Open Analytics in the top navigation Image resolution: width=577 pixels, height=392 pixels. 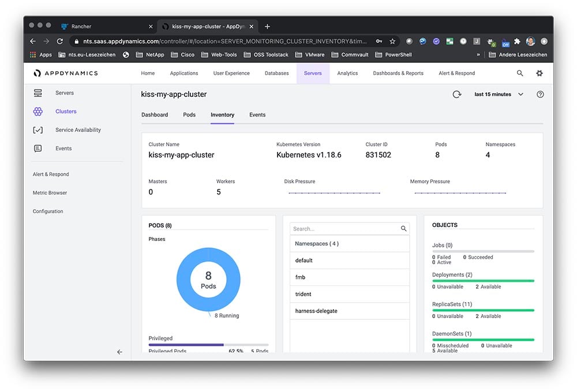[347, 73]
